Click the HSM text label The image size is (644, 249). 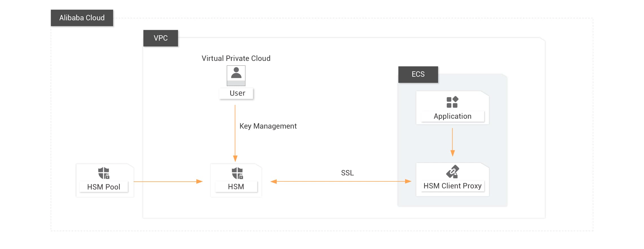[236, 187]
